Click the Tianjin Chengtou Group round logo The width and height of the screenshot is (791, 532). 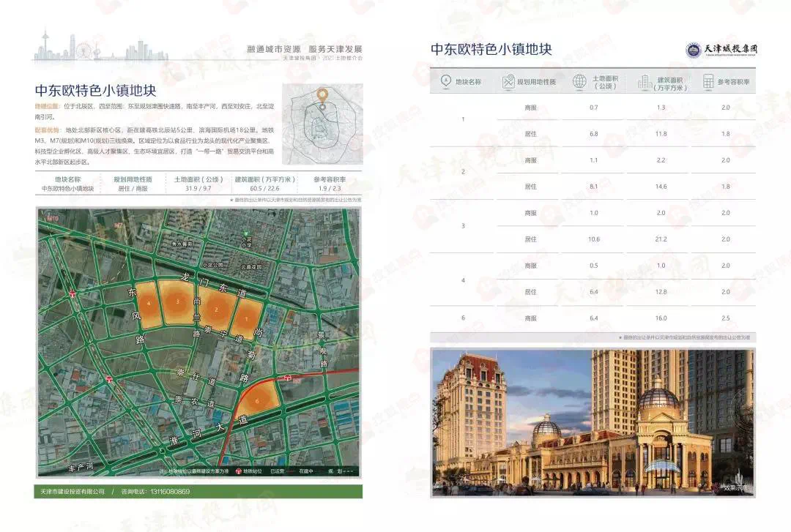[x=693, y=50]
